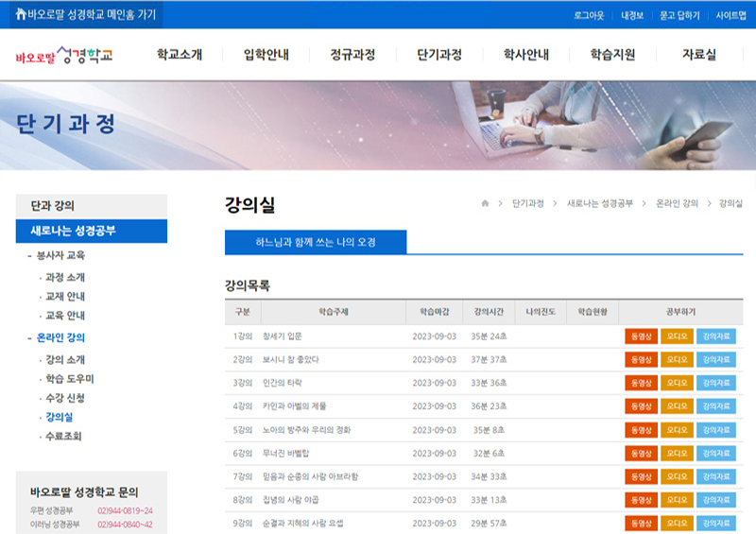This screenshot has height=534, width=756.
Task: Click the phone number 02)944-0819~24
Action: point(125,510)
